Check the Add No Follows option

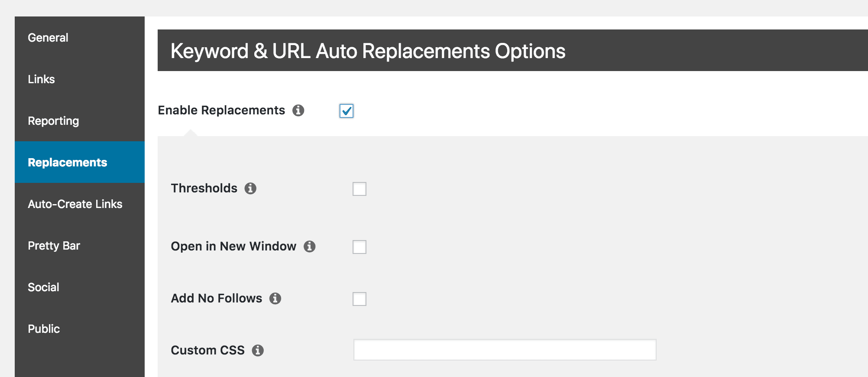click(360, 299)
